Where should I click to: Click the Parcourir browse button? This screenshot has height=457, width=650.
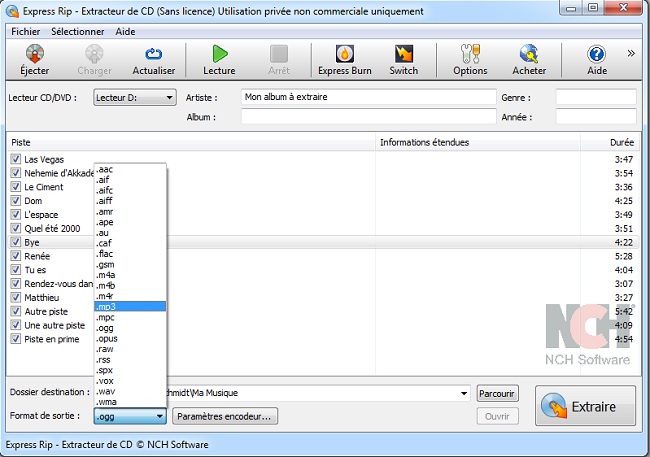pos(497,393)
